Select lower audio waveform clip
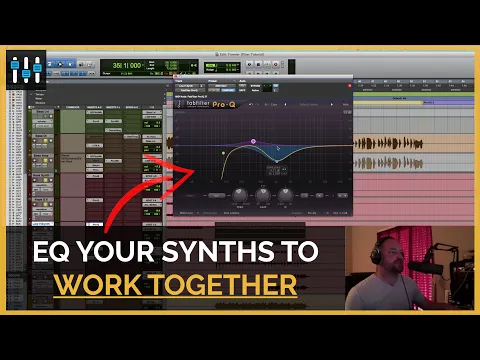Viewport: 480px width, 360px height. 388,163
